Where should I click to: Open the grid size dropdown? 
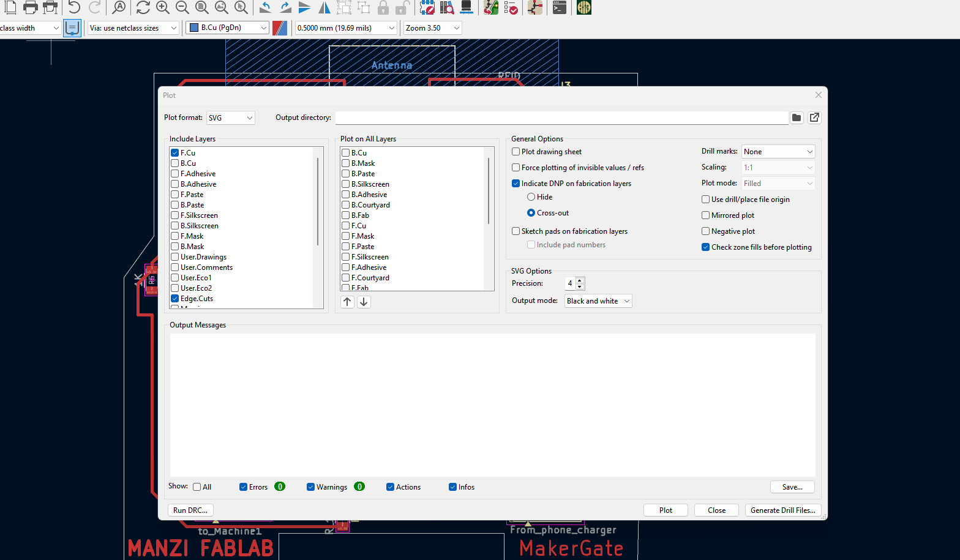click(346, 28)
